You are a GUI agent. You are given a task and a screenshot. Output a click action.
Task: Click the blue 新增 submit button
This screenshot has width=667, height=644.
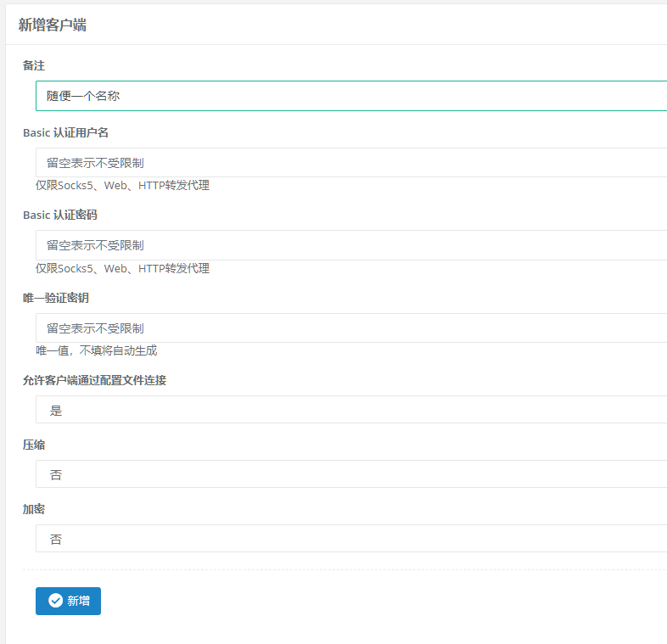click(x=68, y=601)
